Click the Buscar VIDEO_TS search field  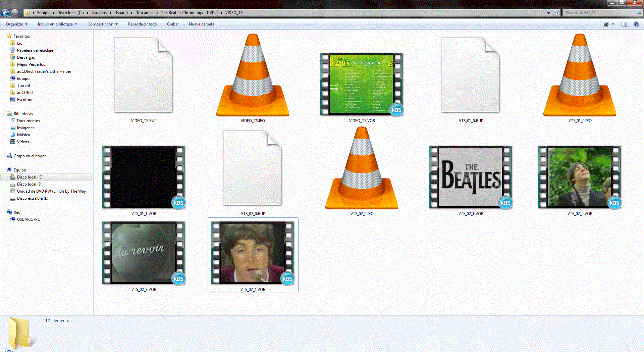[x=600, y=13]
